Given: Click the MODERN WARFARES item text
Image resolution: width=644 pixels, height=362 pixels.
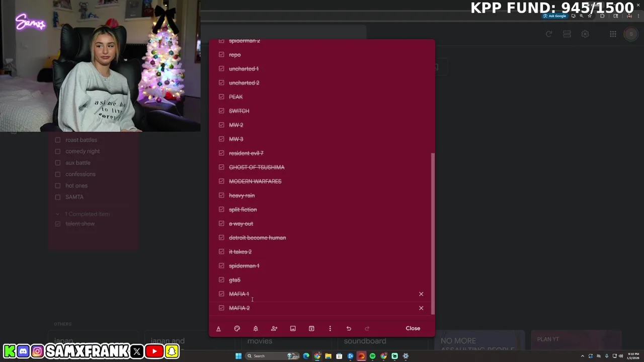Looking at the screenshot, I should [255, 181].
